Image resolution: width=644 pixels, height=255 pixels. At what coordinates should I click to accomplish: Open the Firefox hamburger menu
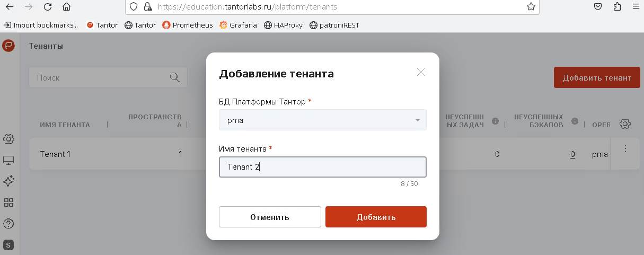coord(636,7)
